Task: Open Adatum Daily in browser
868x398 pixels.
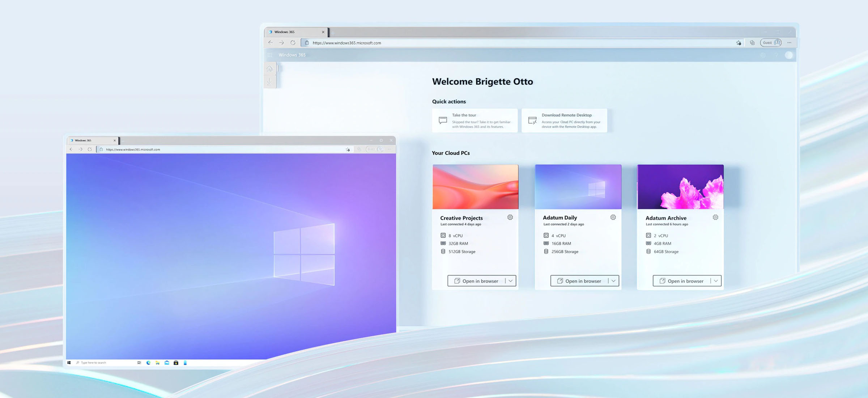Action: tap(579, 281)
